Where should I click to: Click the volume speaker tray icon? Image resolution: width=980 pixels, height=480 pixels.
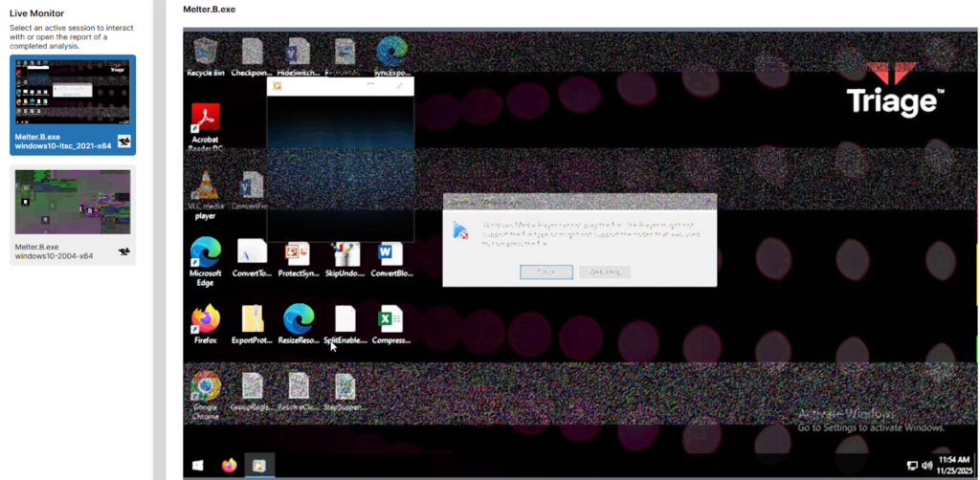[x=926, y=466]
